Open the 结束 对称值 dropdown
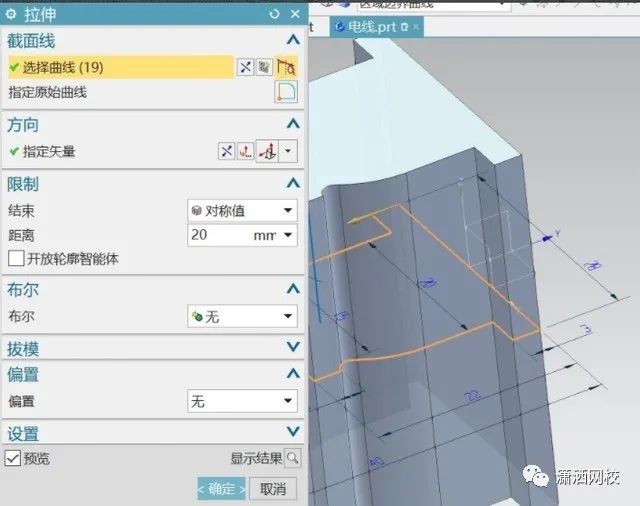The width and height of the screenshot is (640, 506). coord(242,211)
